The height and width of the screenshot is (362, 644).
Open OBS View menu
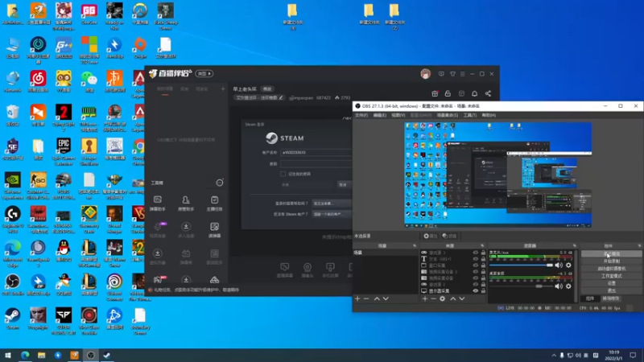coord(398,115)
